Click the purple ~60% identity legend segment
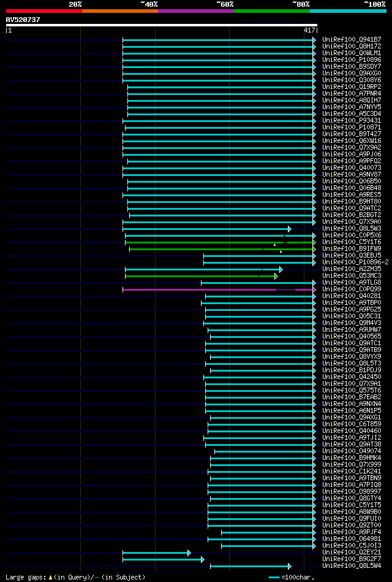The width and height of the screenshot is (392, 582). click(196, 11)
